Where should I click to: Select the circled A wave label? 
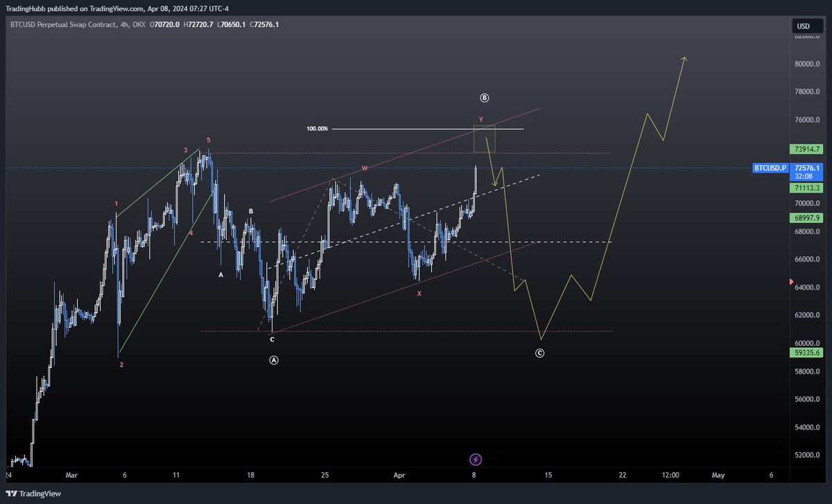(274, 360)
